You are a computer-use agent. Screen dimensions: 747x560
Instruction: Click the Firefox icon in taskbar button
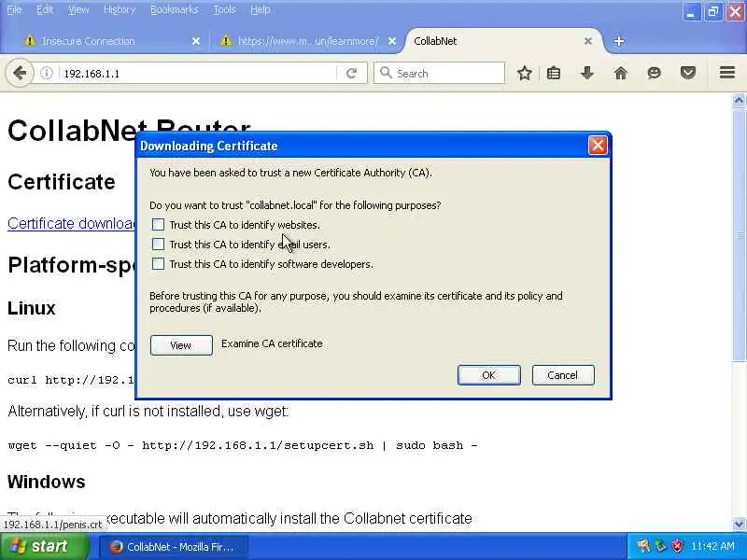(x=116, y=547)
